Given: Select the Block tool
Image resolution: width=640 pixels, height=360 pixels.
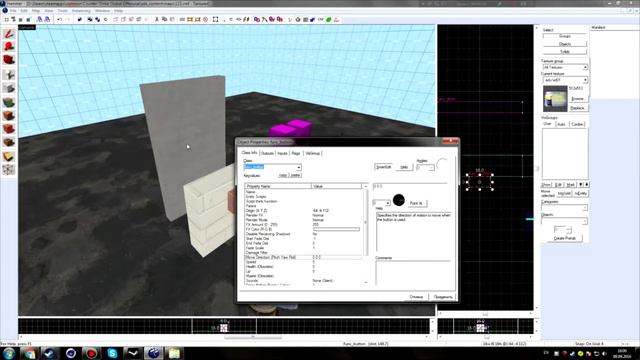Looking at the screenshot, I should tap(9, 88).
